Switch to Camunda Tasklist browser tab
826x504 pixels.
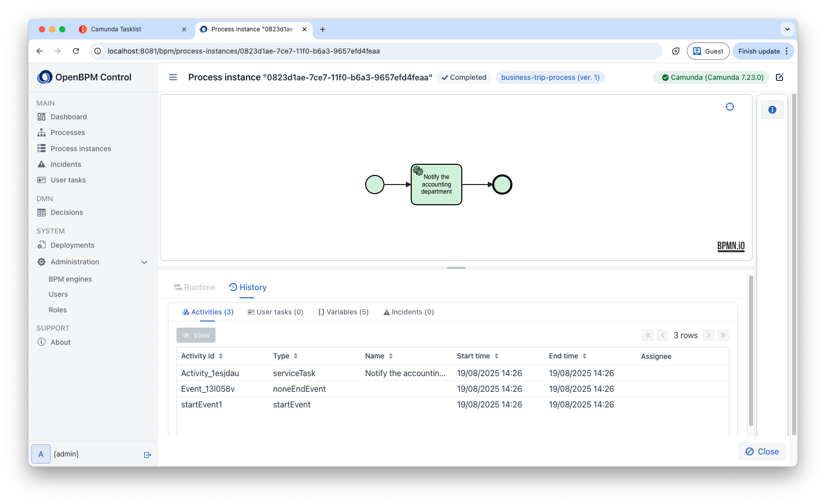tap(133, 29)
